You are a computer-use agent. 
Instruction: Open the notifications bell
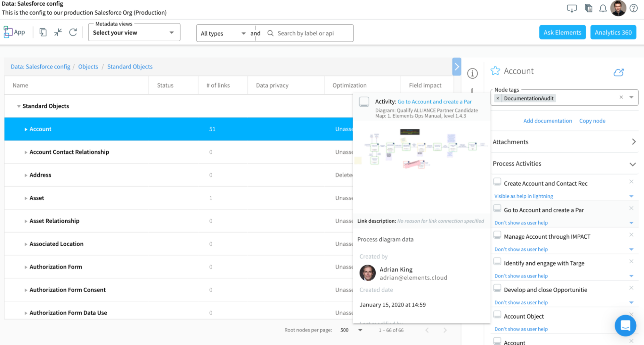pos(603,8)
